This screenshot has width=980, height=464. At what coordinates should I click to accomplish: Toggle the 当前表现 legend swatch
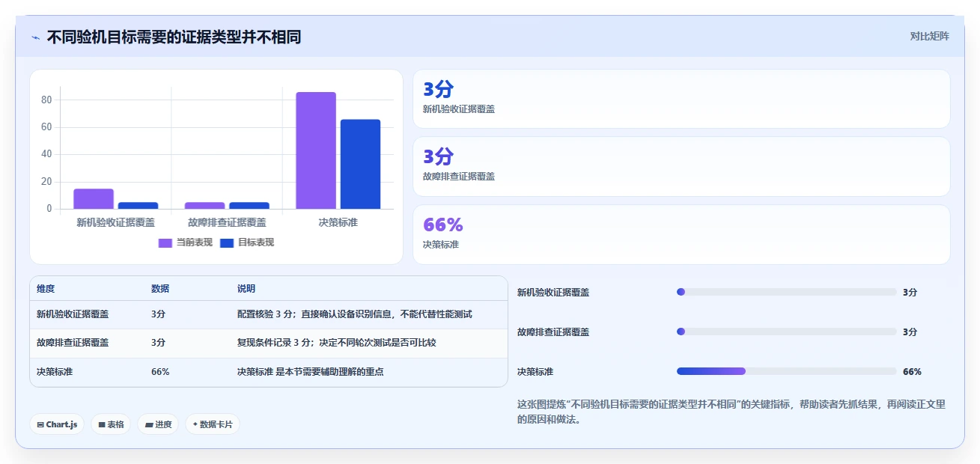[x=165, y=242]
